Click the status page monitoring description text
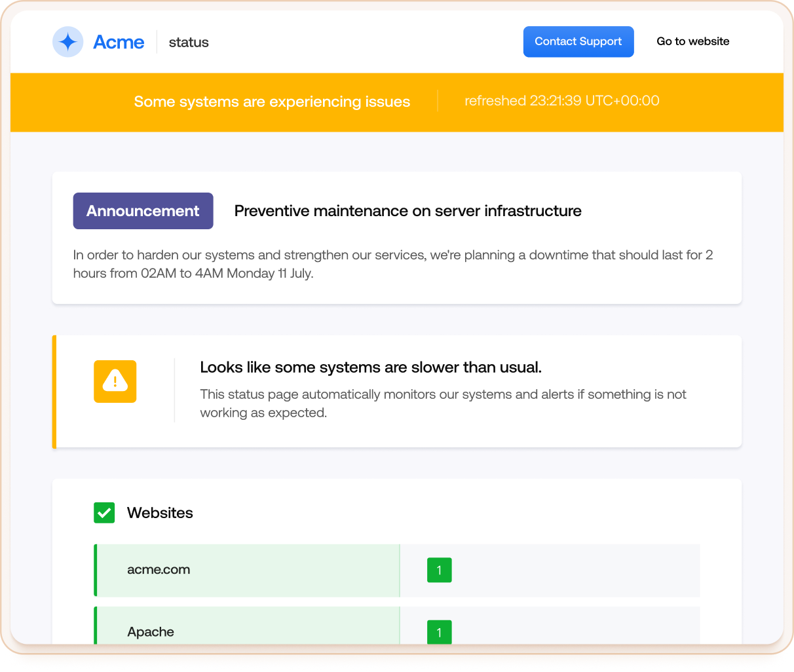The height and width of the screenshot is (672, 794). click(443, 403)
